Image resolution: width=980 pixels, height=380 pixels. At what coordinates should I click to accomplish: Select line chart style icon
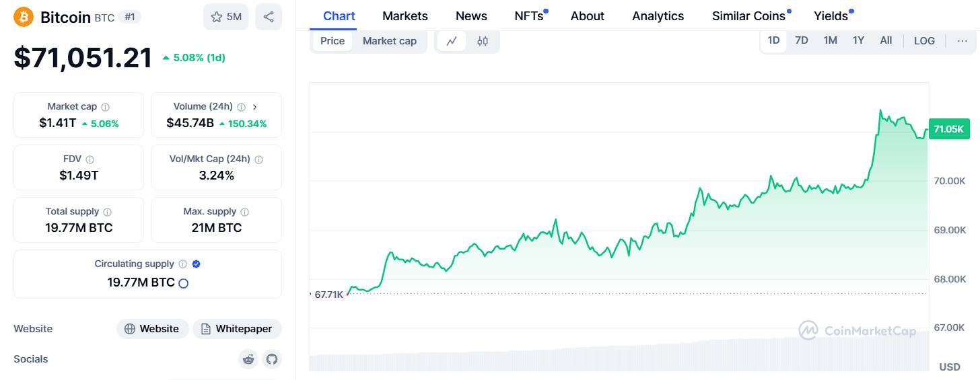point(452,41)
